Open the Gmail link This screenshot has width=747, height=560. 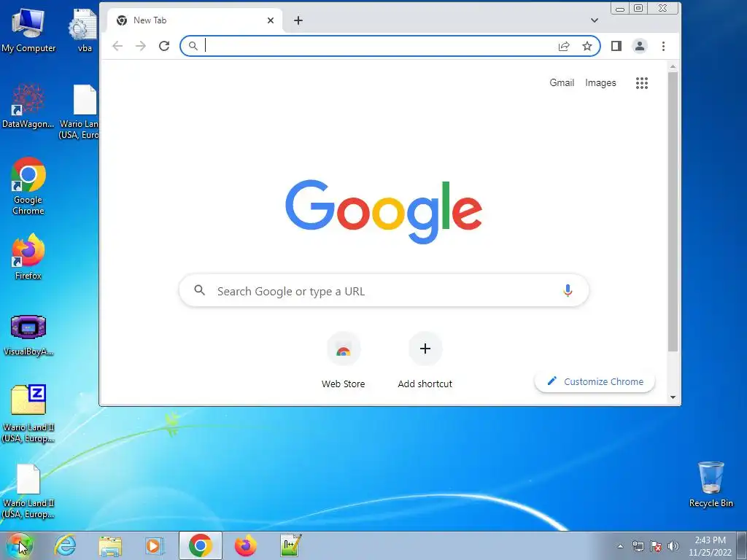click(562, 83)
